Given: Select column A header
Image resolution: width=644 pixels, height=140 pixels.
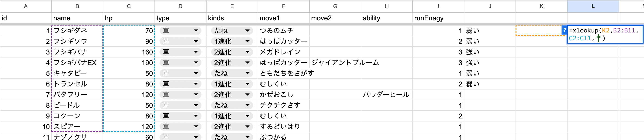Looking at the screenshot, I should click(x=26, y=6).
